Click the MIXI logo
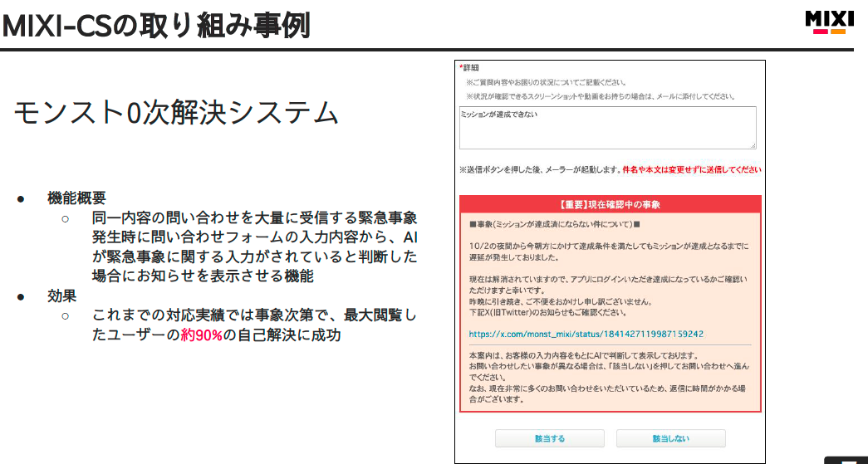 point(829,22)
